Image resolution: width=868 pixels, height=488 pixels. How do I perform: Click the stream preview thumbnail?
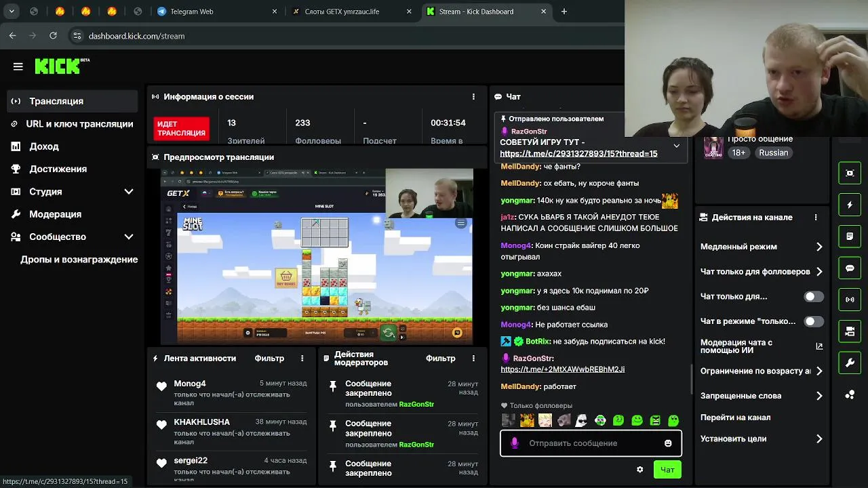[x=317, y=256]
